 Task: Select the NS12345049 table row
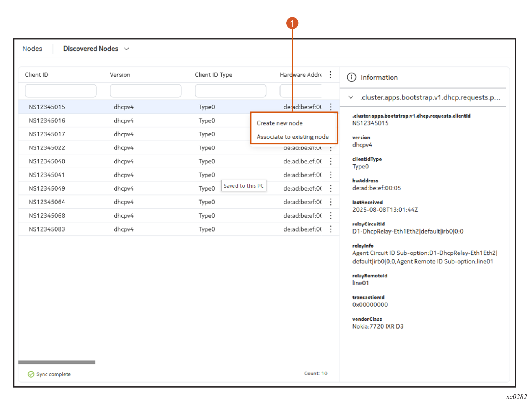tap(47, 188)
